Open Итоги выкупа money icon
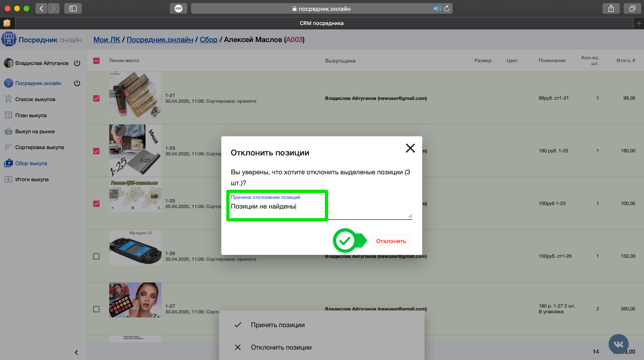The image size is (644, 360). coord(8,179)
